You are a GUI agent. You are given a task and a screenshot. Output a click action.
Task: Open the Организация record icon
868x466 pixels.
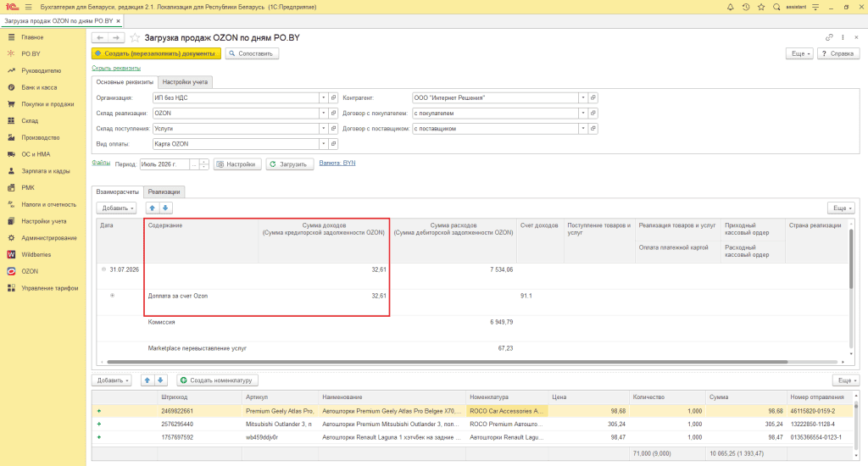pos(333,98)
